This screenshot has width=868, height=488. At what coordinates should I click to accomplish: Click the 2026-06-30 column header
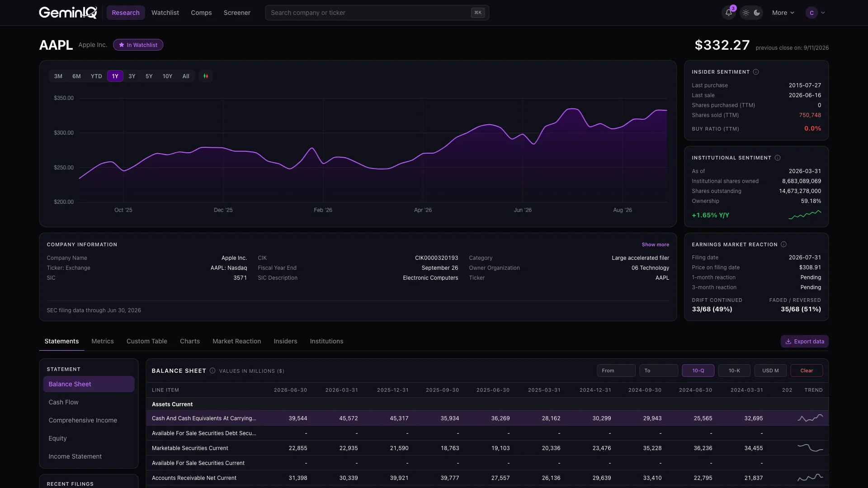pyautogui.click(x=290, y=390)
